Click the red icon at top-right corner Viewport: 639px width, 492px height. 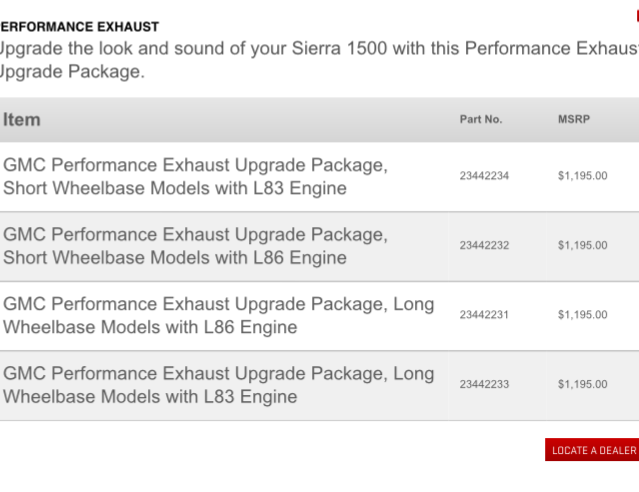637,15
